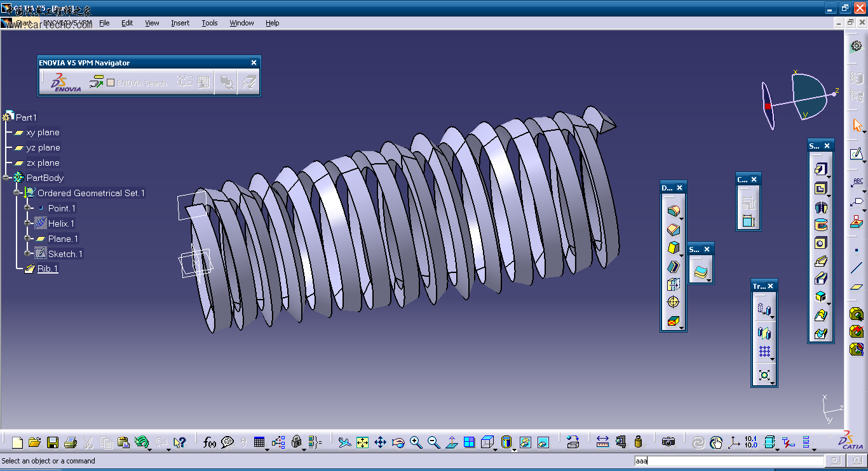This screenshot has width=868, height=471.
Task: Open Edge Fillet flyout arrow
Action: [x=681, y=218]
